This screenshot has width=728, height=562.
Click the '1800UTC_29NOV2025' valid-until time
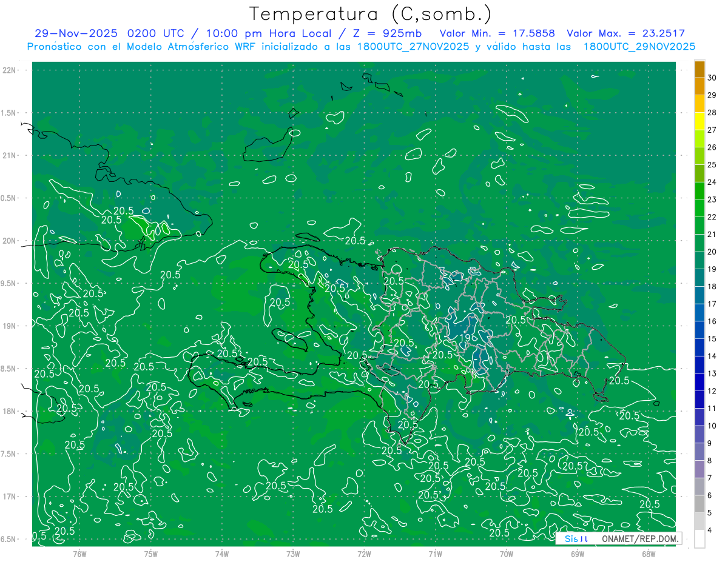pyautogui.click(x=639, y=47)
